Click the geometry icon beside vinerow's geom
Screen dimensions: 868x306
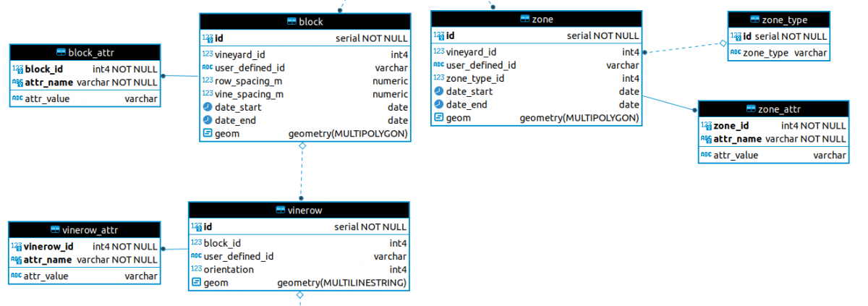[x=196, y=283]
